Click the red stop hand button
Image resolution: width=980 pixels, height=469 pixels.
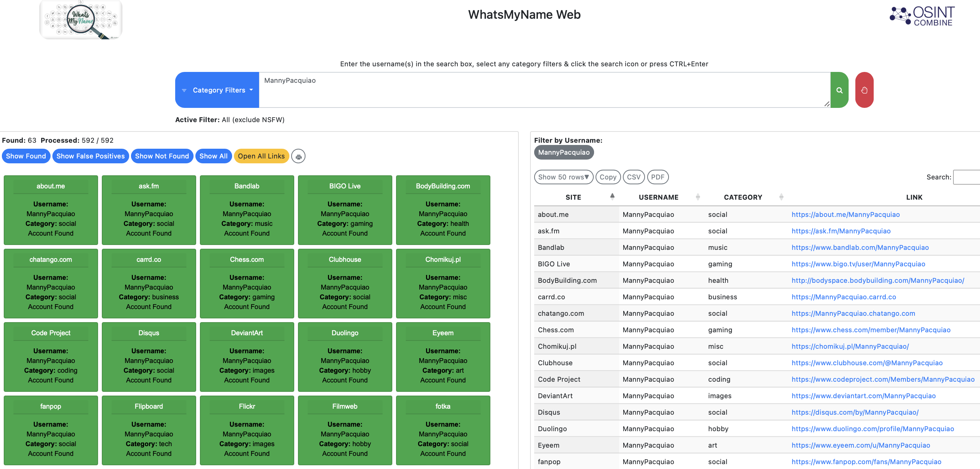click(x=864, y=90)
